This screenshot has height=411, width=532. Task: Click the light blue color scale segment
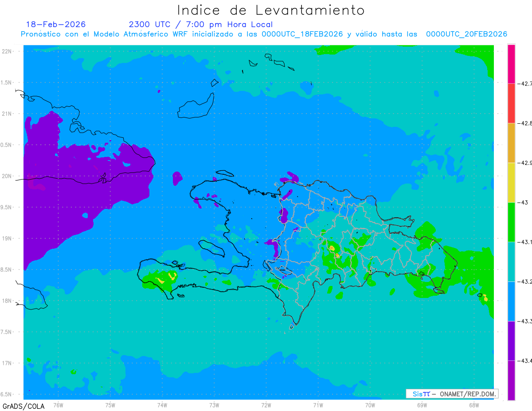(x=511, y=301)
